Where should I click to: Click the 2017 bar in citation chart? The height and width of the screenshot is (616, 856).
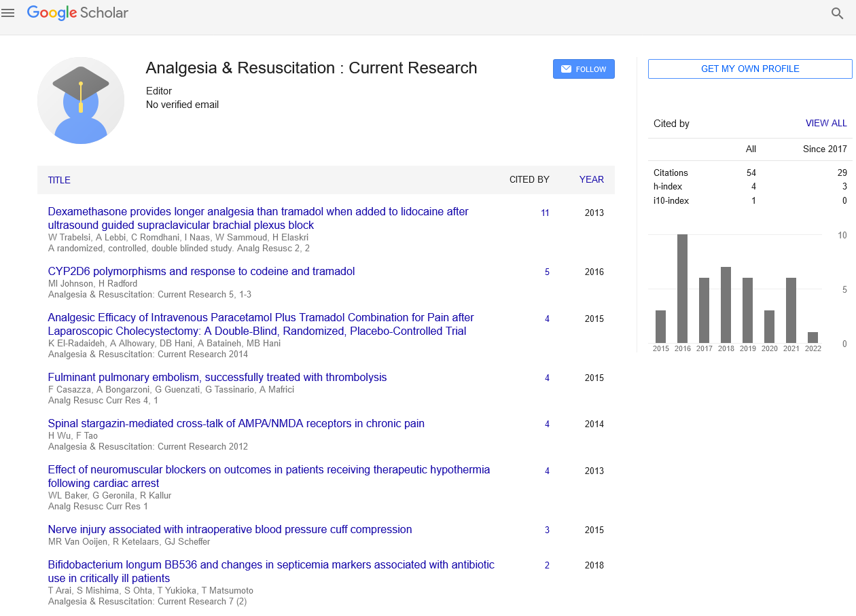(x=704, y=310)
